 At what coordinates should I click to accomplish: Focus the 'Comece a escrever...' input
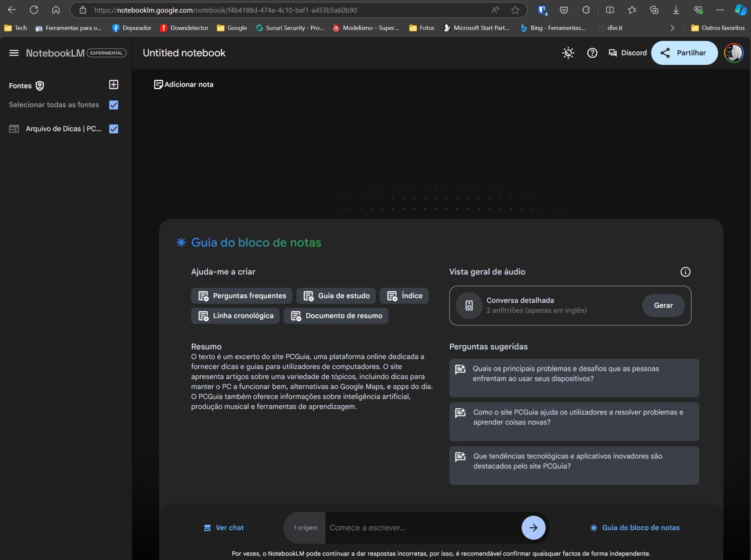(x=422, y=528)
